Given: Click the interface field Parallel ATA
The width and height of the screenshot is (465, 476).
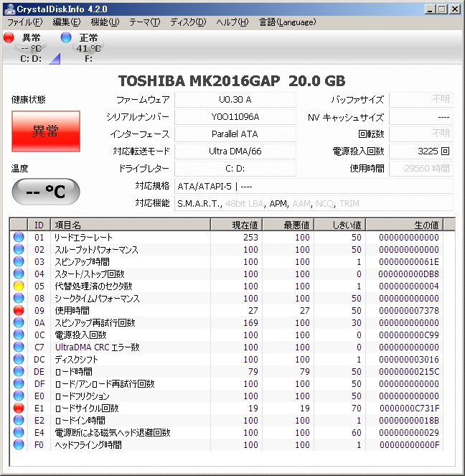Looking at the screenshot, I should pos(235,134).
